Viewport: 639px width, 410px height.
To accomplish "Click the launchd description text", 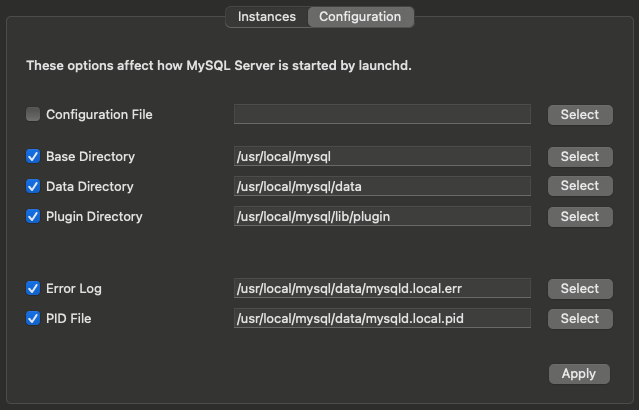I will click(219, 66).
